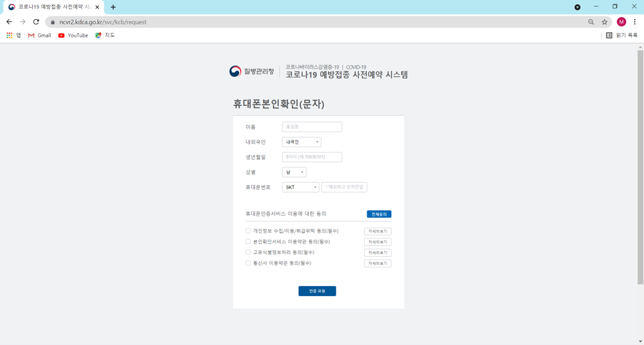Image resolution: width=644 pixels, height=345 pixels.
Task: Open the Gmail bookmark
Action: [39, 35]
